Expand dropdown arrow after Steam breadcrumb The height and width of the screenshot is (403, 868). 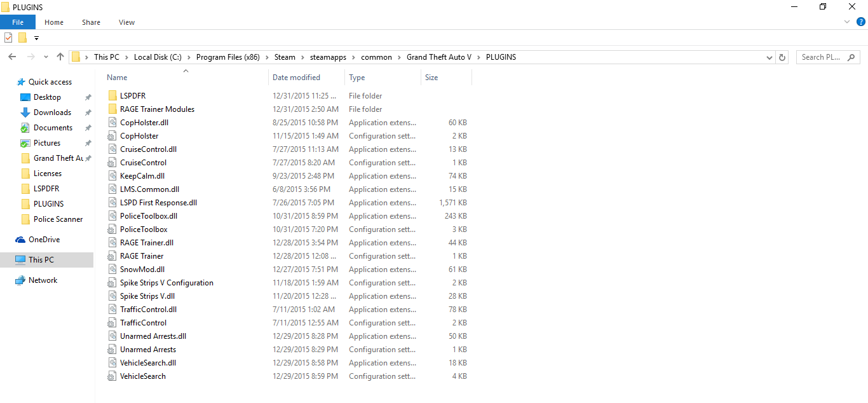[x=302, y=57]
